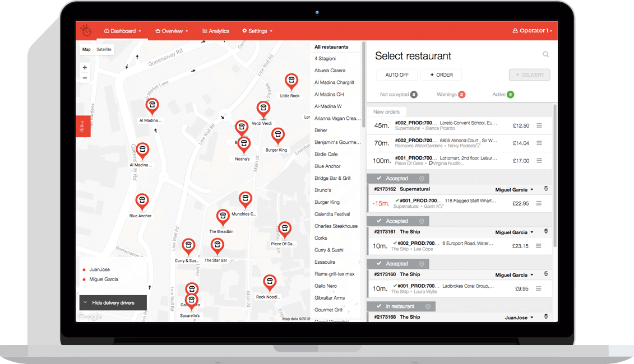Click the + DELIVERY button
The height and width of the screenshot is (364, 634).
[530, 74]
